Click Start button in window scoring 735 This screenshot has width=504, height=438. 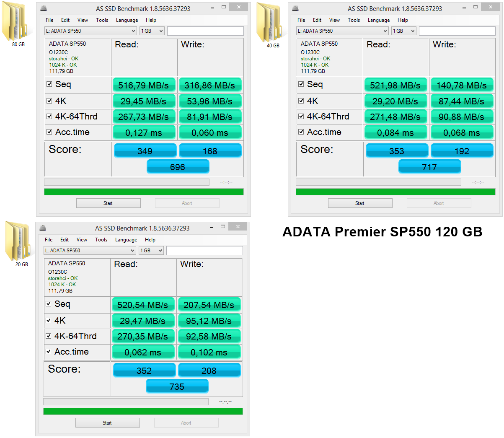(107, 423)
